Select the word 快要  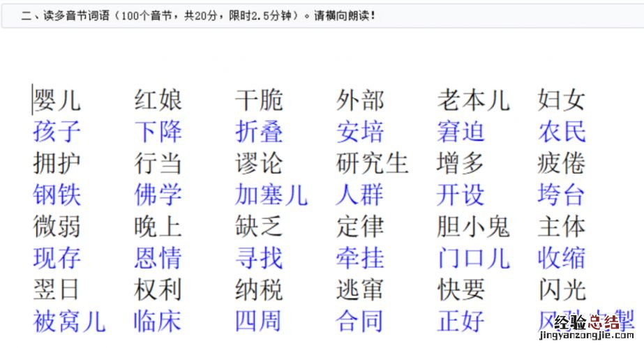(x=460, y=289)
